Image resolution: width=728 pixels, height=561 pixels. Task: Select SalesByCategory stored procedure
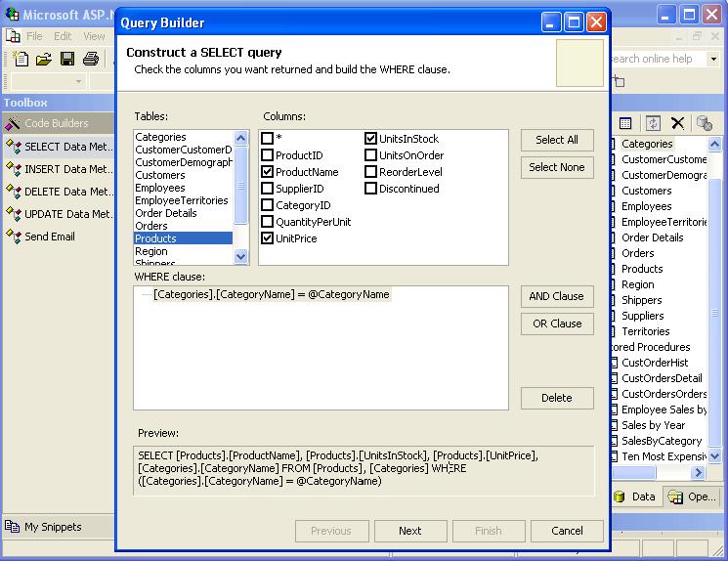coord(662,441)
